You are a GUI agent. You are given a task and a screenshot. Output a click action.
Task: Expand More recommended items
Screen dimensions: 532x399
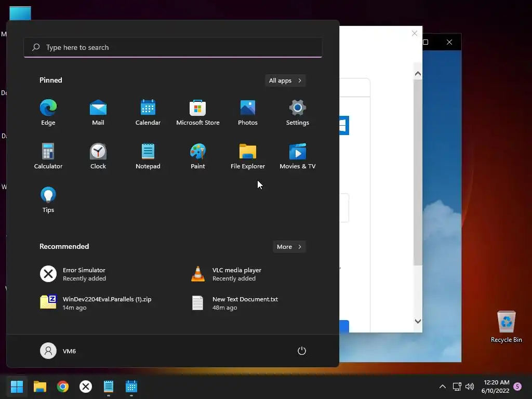click(289, 247)
